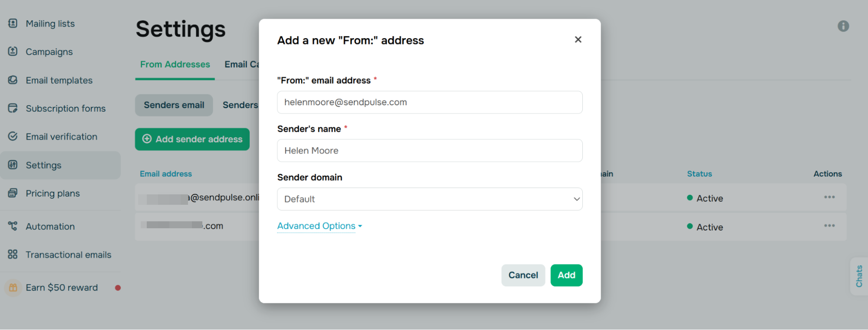
Task: Open Email templates from the sidebar
Action: [59, 80]
